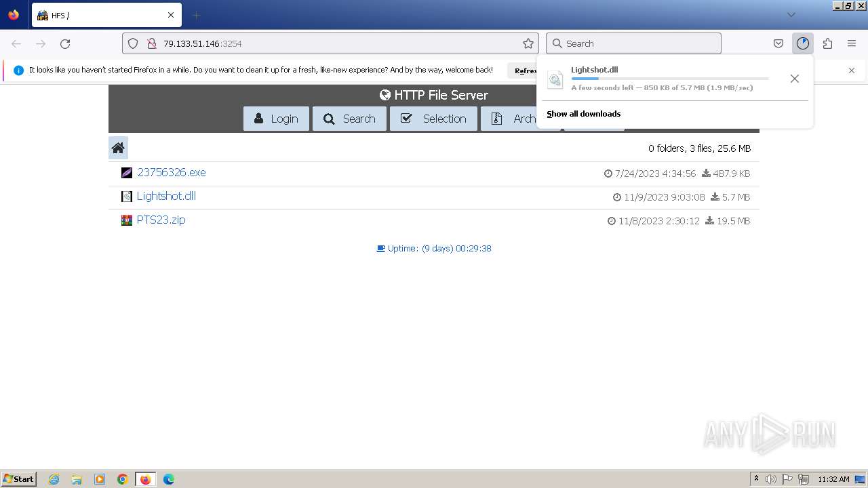Launch Microsoft Edge from the taskbar
Screen dimensions: 868x488
pyautogui.click(x=169, y=479)
